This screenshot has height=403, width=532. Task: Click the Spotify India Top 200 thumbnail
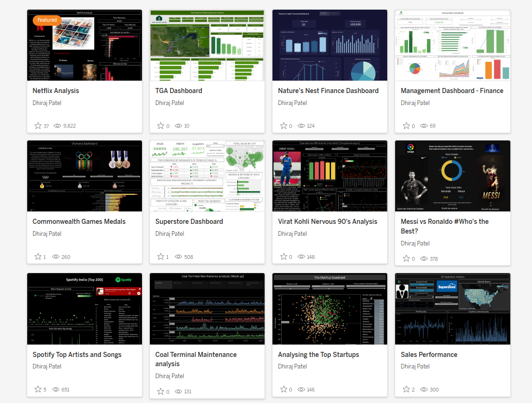pyautogui.click(x=84, y=309)
